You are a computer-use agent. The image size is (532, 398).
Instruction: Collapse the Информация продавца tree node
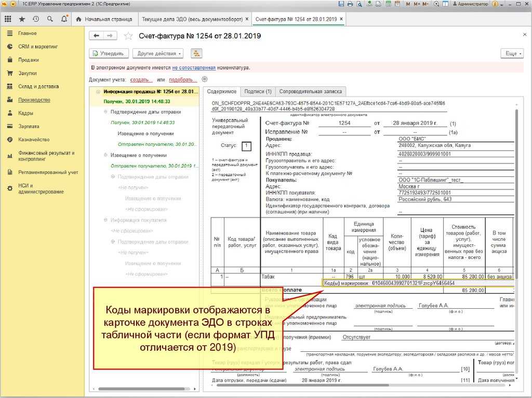(x=98, y=91)
